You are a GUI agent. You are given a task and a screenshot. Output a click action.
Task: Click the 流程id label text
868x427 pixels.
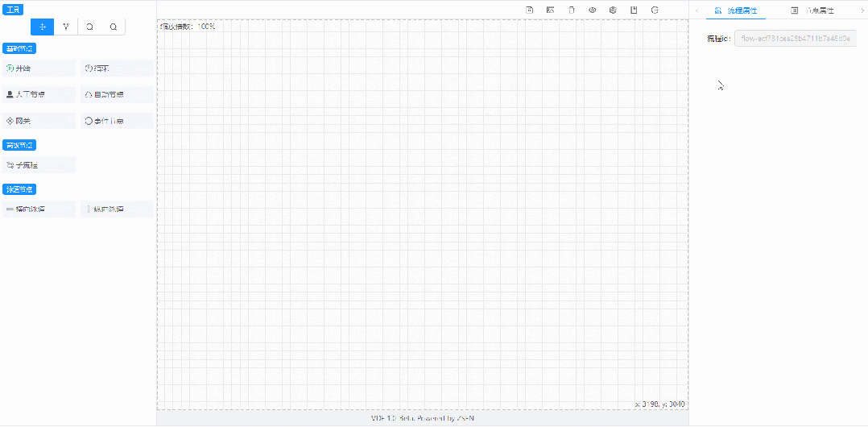[x=720, y=39]
